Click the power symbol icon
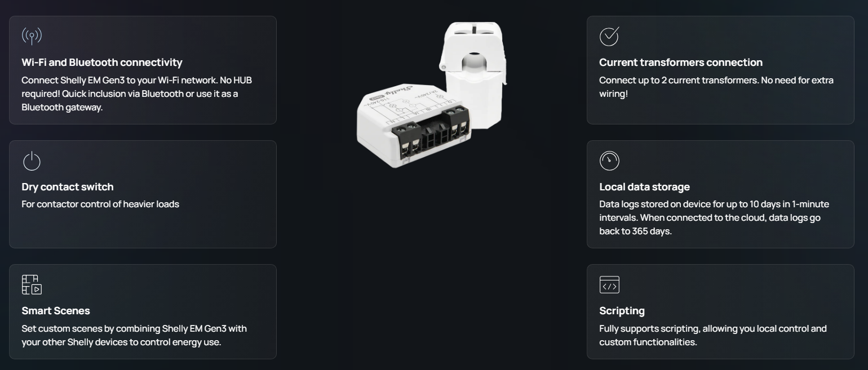This screenshot has height=370, width=868. pos(32,161)
